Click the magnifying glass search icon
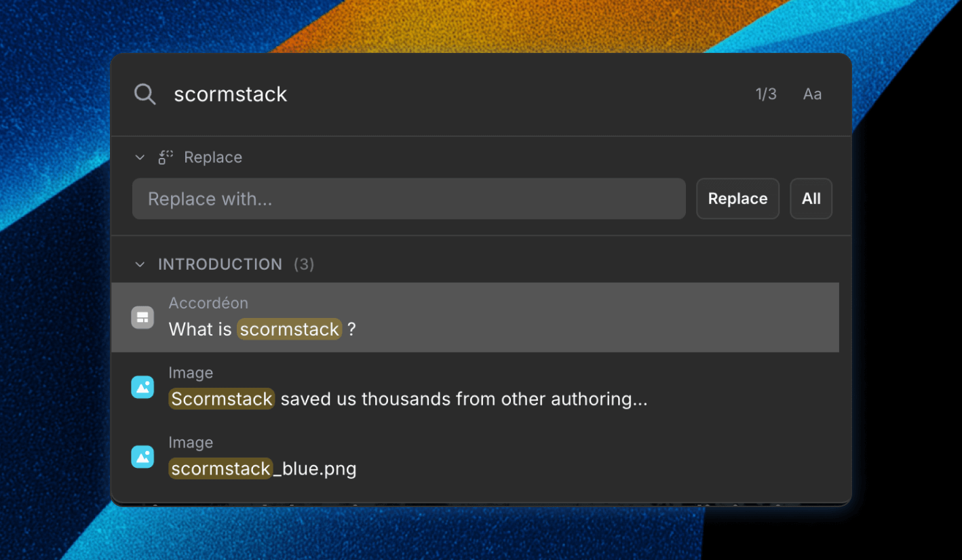This screenshot has width=962, height=560. coord(145,94)
